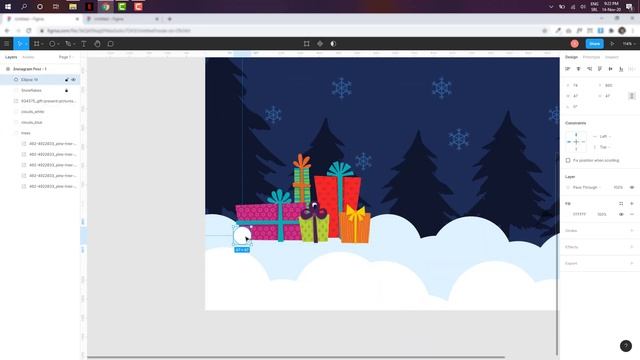Screen dimensions: 640x360
Task: Toggle visibility of the Ellipse layer
Action: tap(73, 80)
